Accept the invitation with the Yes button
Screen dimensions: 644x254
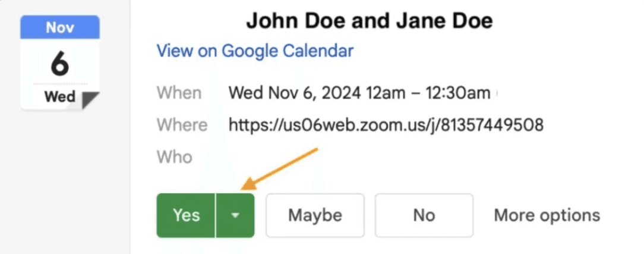pos(185,215)
